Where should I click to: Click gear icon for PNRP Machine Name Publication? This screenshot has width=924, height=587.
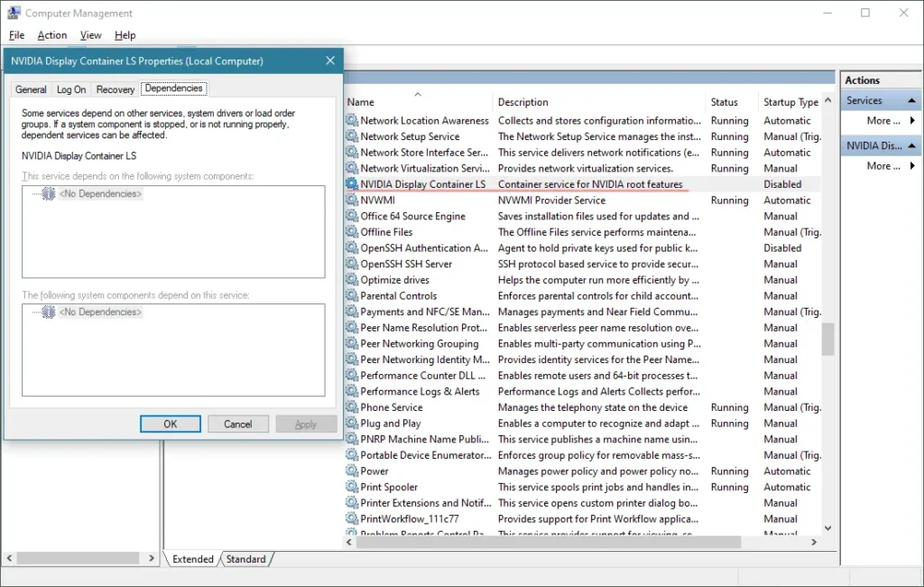[352, 439]
